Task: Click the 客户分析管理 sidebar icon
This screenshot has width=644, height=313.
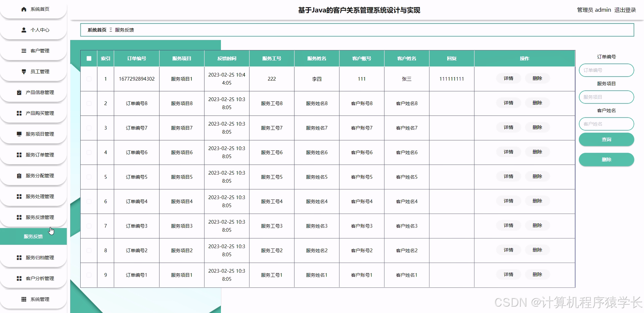Action: (19, 278)
